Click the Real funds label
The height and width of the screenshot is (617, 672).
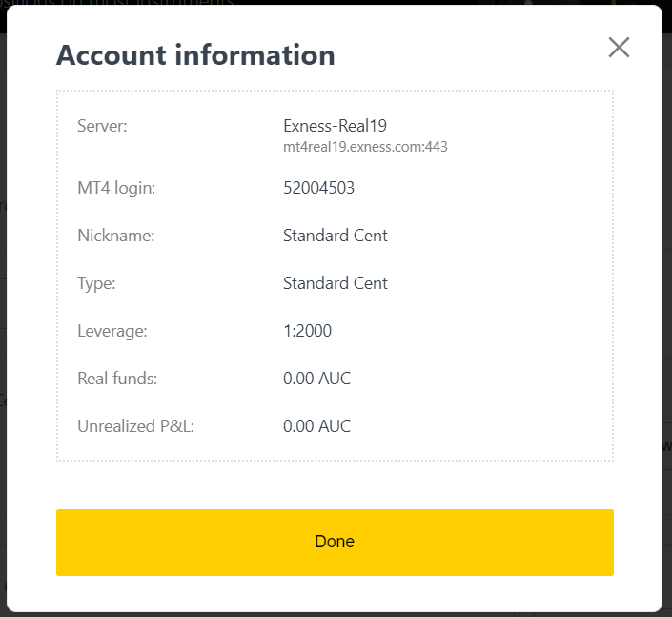pyautogui.click(x=117, y=379)
